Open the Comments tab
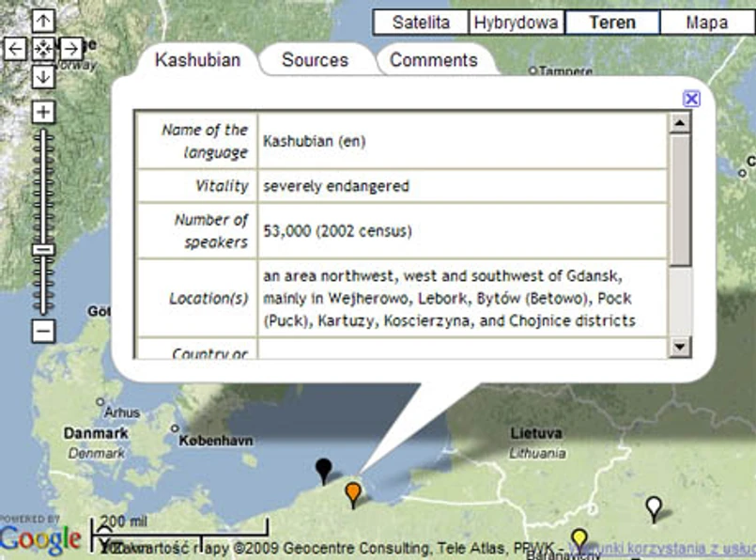756x560 pixels. pyautogui.click(x=434, y=60)
